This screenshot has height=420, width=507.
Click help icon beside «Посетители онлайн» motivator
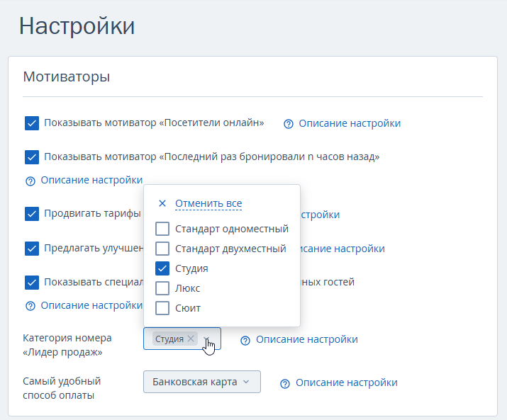(288, 124)
